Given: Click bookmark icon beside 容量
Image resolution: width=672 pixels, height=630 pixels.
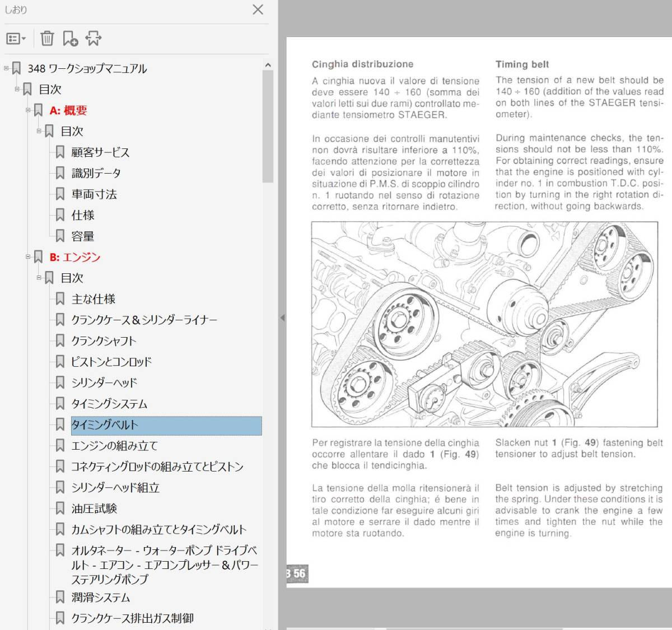Looking at the screenshot, I should tap(60, 236).
